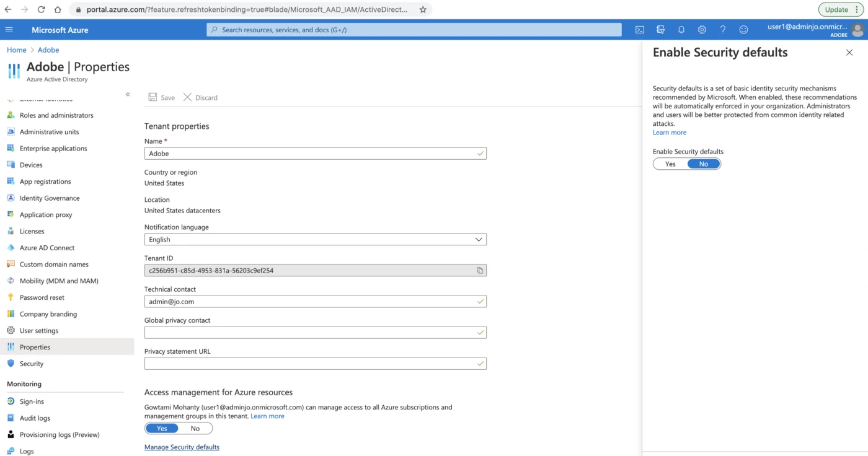
Task: Close the Enable Security defaults panel
Action: (x=849, y=53)
